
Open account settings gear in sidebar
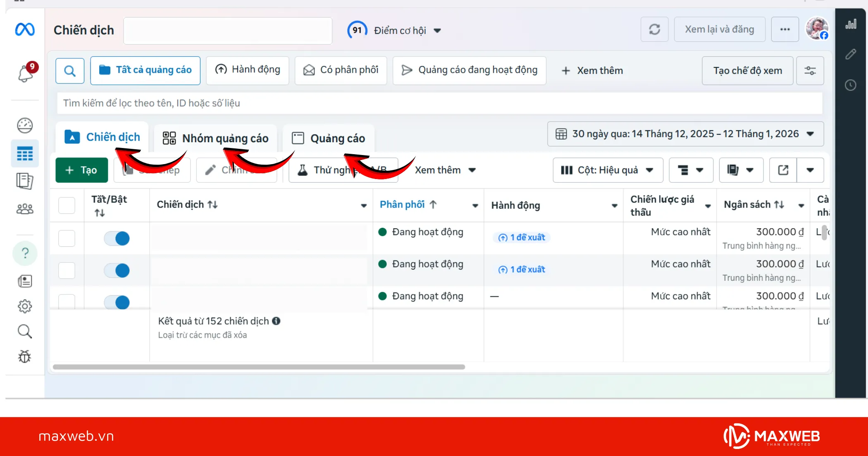pos(25,306)
